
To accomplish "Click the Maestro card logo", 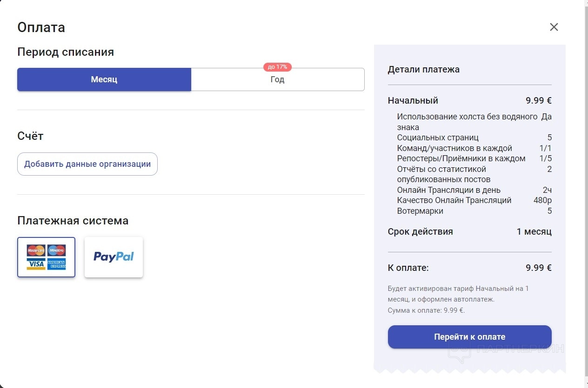I will pyautogui.click(x=56, y=250).
